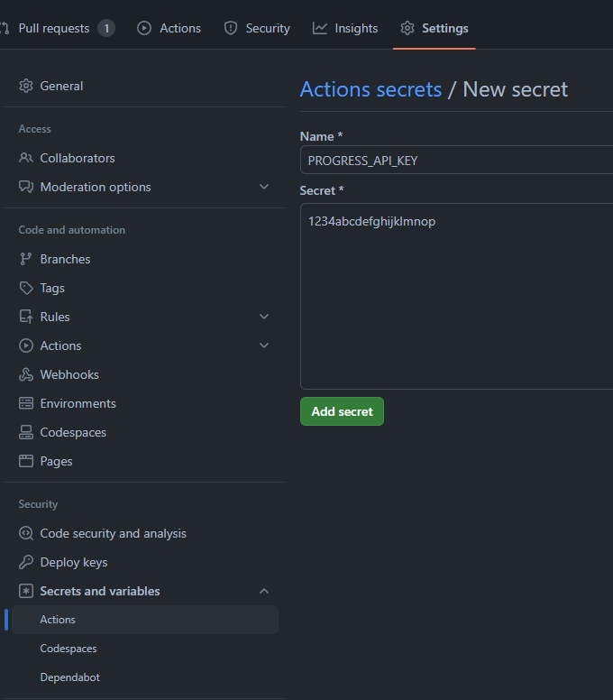Click the Webhooks icon in sidebar
The image size is (613, 700).
tap(26, 374)
